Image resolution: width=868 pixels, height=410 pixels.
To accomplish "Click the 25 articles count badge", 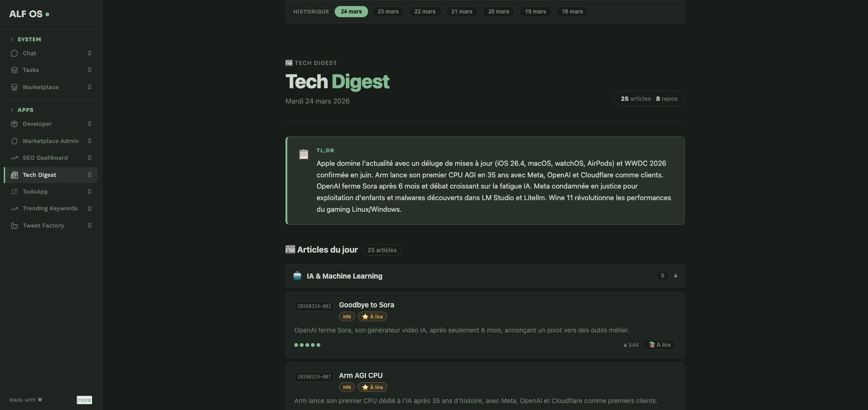I will click(x=382, y=250).
